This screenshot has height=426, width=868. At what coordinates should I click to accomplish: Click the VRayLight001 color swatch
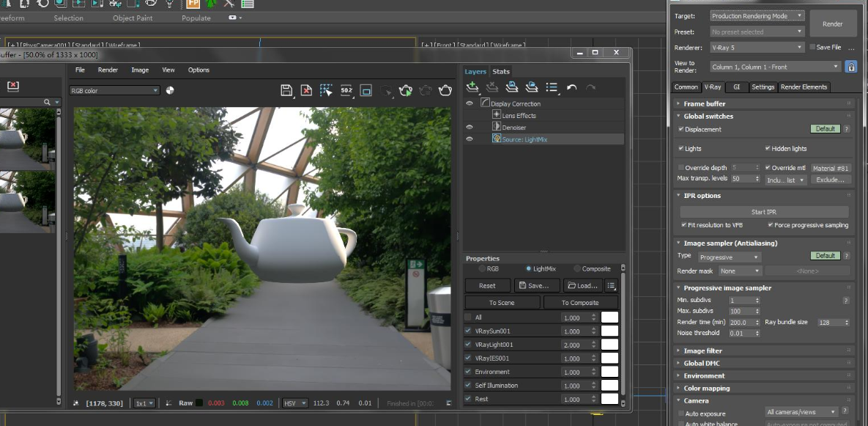pos(609,344)
